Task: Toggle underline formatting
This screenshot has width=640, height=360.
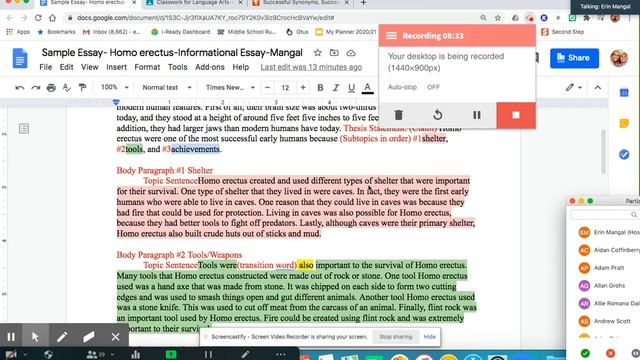Action: point(351,87)
